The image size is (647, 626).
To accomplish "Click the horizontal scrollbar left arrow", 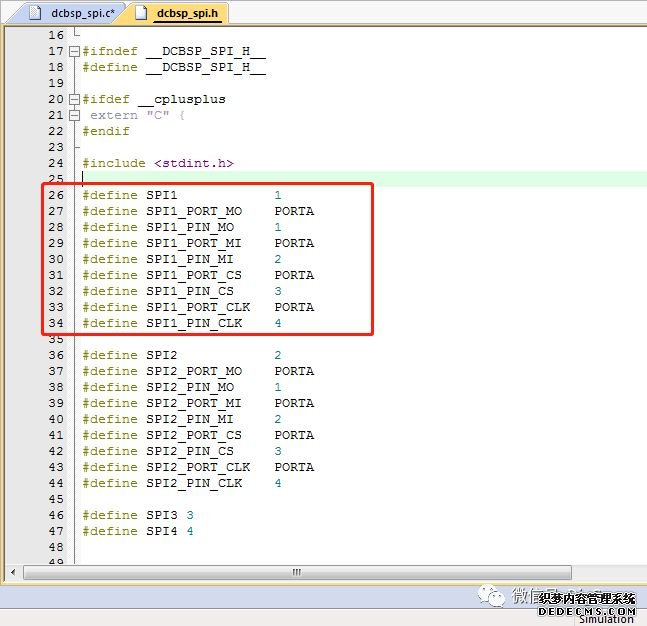I will click(x=13, y=572).
